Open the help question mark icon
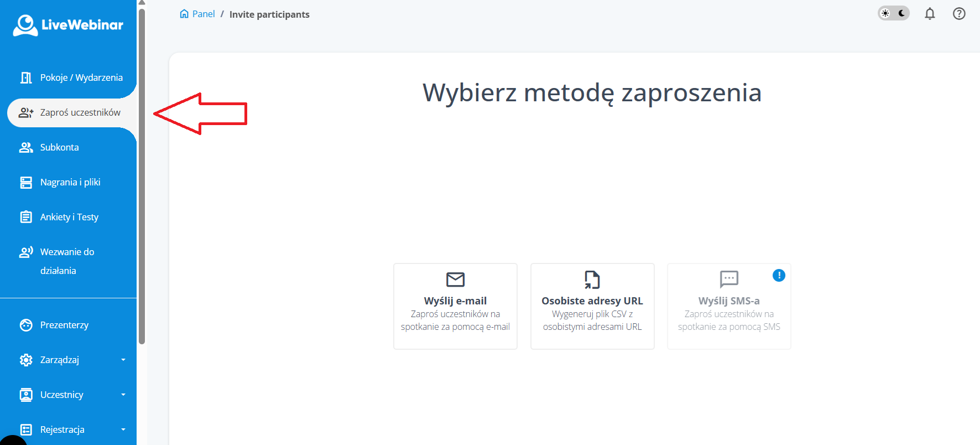The width and height of the screenshot is (980, 445). point(959,14)
